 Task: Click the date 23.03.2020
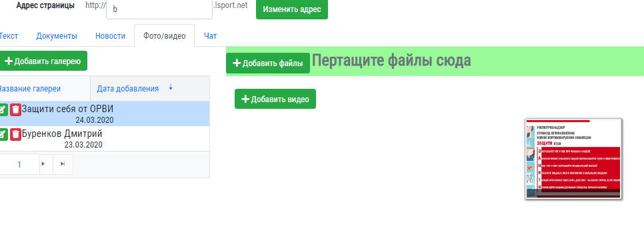(83, 145)
